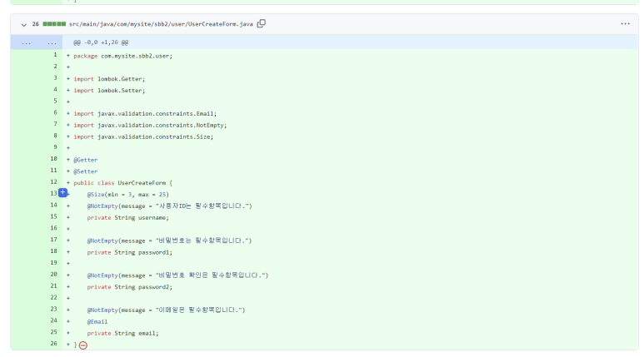Collapse the UserCreateForm.java file diff
644x357 pixels.
tap(24, 25)
